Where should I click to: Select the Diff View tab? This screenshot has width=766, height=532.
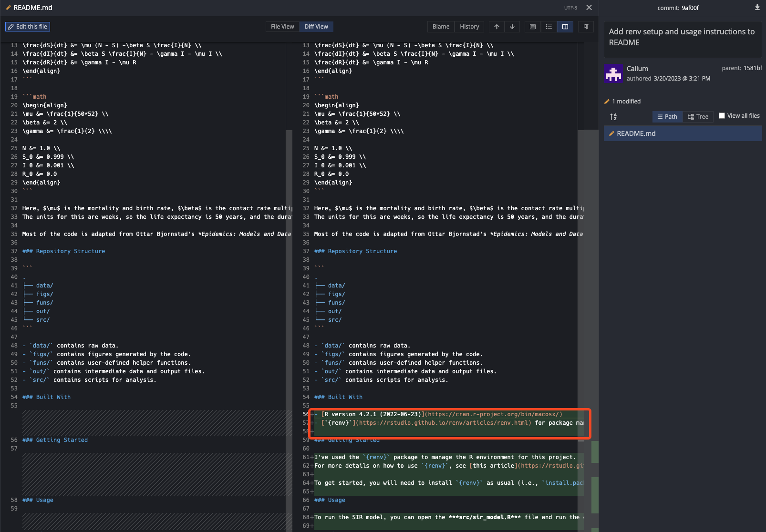[316, 27]
